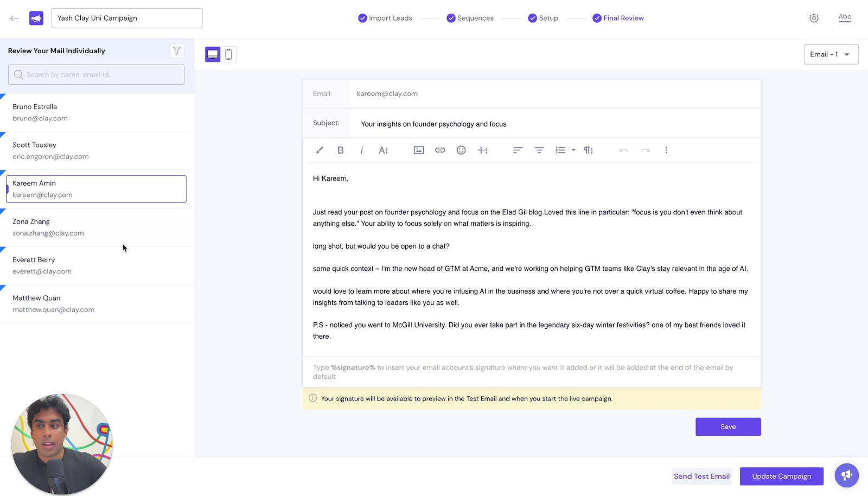Click 'Review Your Mail Individually' heading
The image size is (868, 496).
tap(56, 51)
